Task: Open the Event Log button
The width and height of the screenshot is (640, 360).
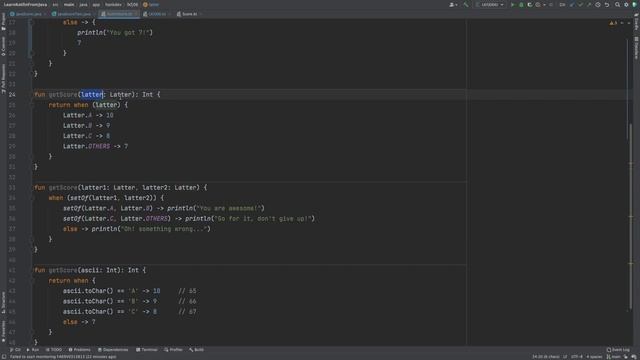Action: click(x=618, y=350)
